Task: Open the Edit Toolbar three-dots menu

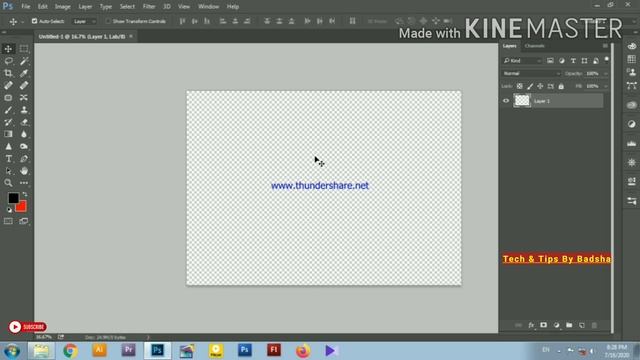Action: pyautogui.click(x=24, y=183)
